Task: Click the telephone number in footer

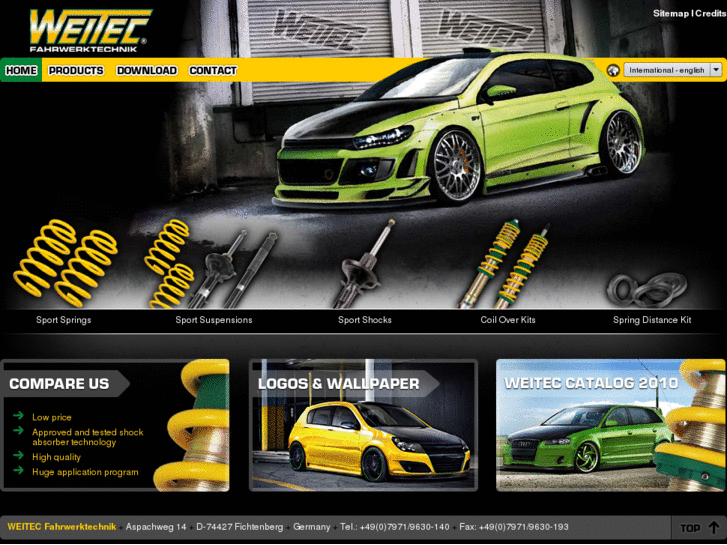Action: (x=395, y=527)
